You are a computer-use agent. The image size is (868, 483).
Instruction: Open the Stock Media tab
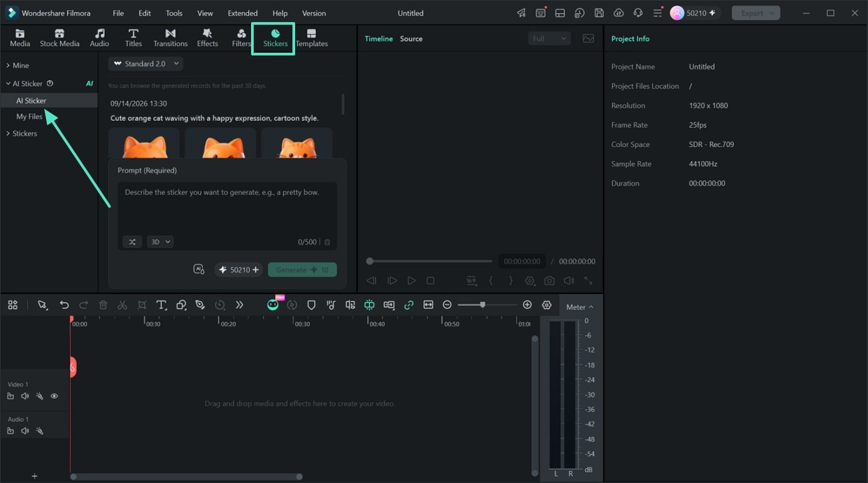pos(59,38)
